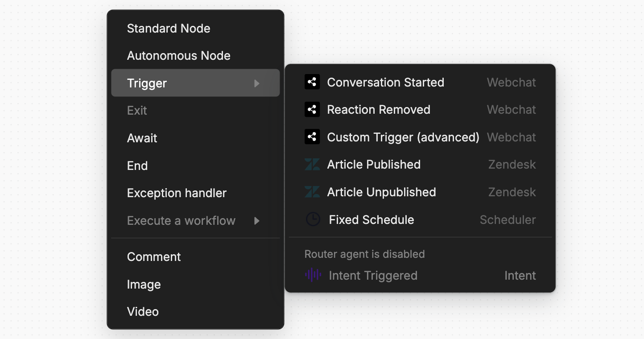This screenshot has height=339, width=644.
Task: Click the Zendesk icon beside Article Published
Action: pos(312,164)
